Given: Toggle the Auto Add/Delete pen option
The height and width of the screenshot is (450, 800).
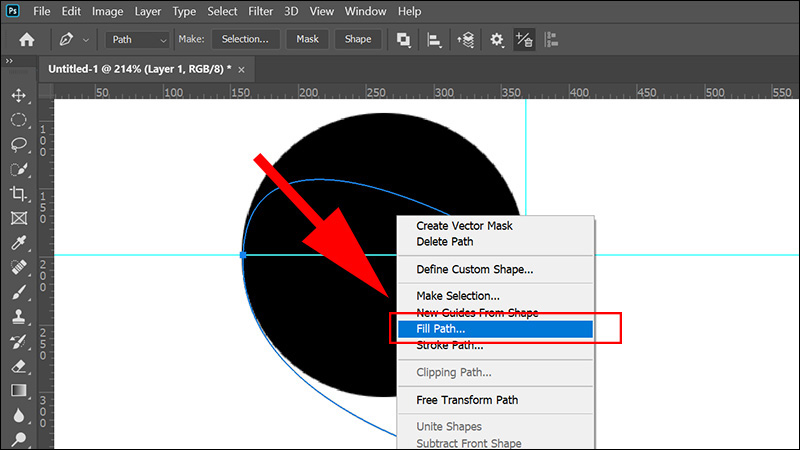Looking at the screenshot, I should 524,39.
